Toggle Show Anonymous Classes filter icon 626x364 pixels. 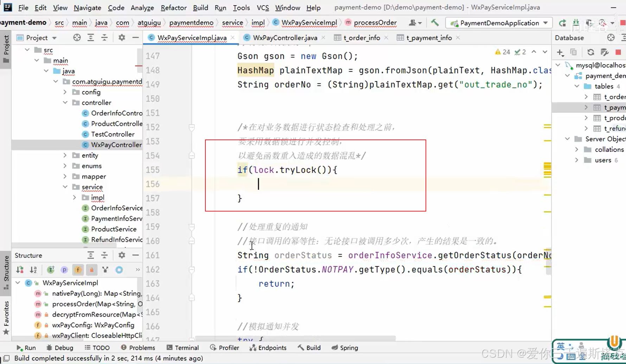(105, 270)
